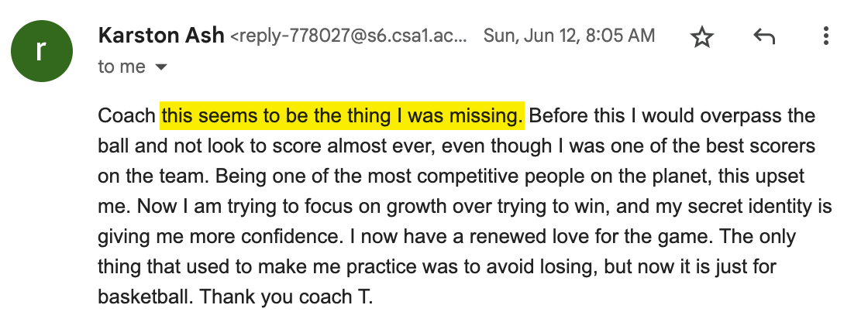Click the sender's reply-778027 email address
Screen dimensions: 868x329
[x=350, y=36]
